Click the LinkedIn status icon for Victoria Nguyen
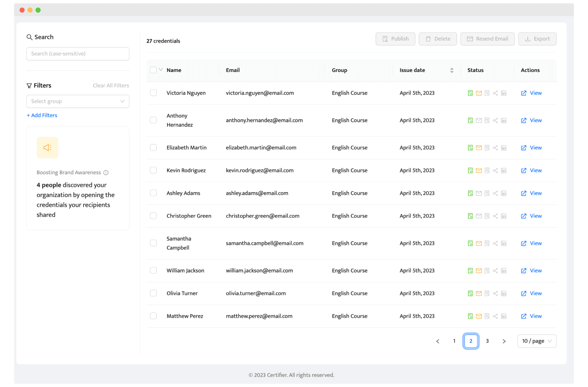 (504, 93)
